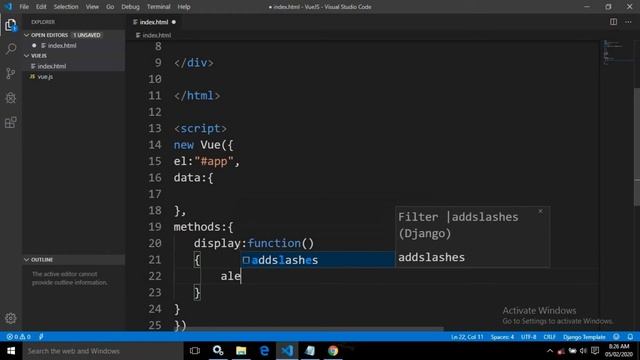Screen dimensions: 640x360
Task: Open the File menu
Action: 24,7
